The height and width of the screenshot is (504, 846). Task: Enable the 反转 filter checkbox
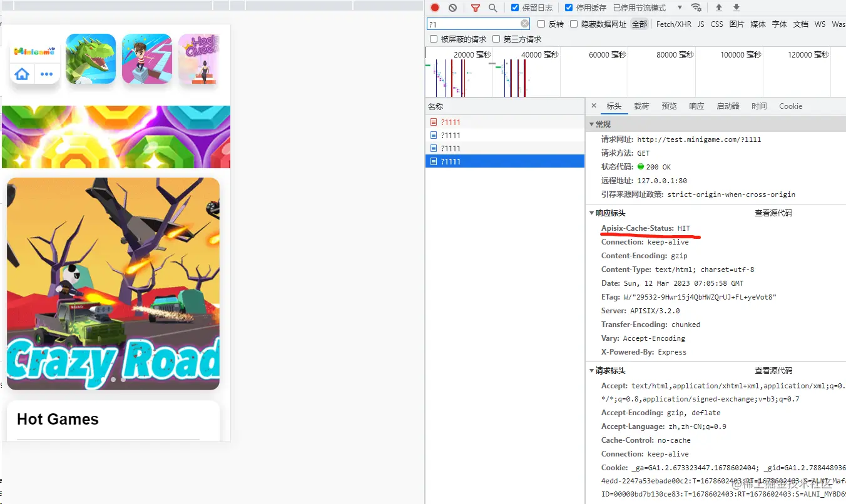click(541, 24)
